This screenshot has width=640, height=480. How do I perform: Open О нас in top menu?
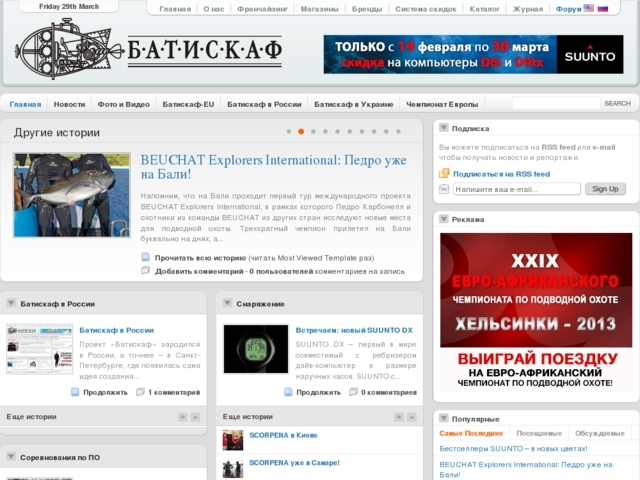tap(214, 9)
